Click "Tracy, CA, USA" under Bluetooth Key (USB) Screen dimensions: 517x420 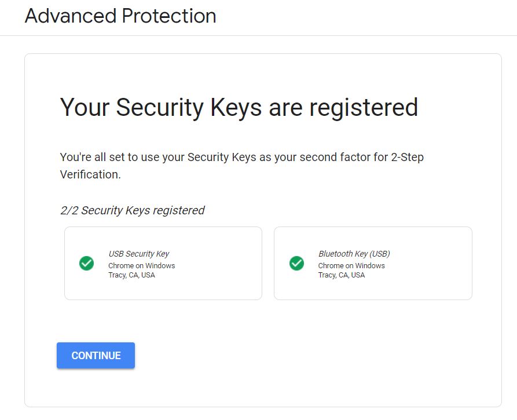pyautogui.click(x=342, y=275)
